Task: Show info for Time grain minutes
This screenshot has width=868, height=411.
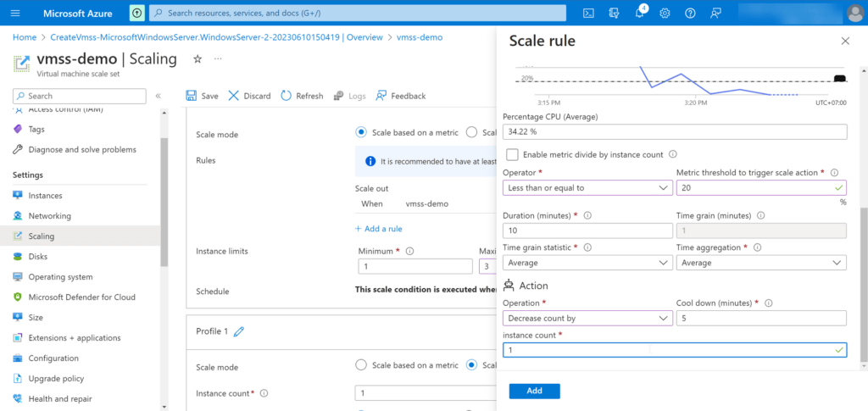Action: point(760,215)
